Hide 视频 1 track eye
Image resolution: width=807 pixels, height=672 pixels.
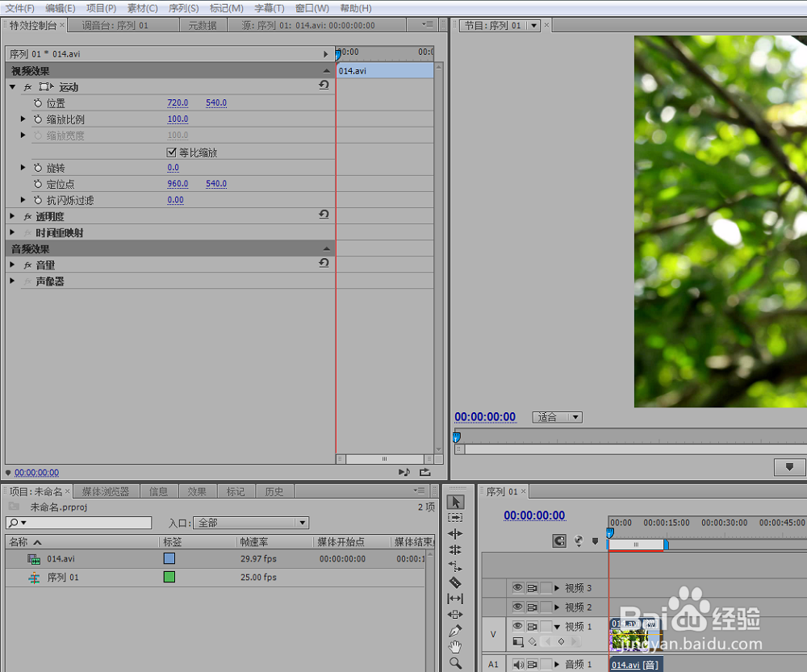tap(518, 626)
